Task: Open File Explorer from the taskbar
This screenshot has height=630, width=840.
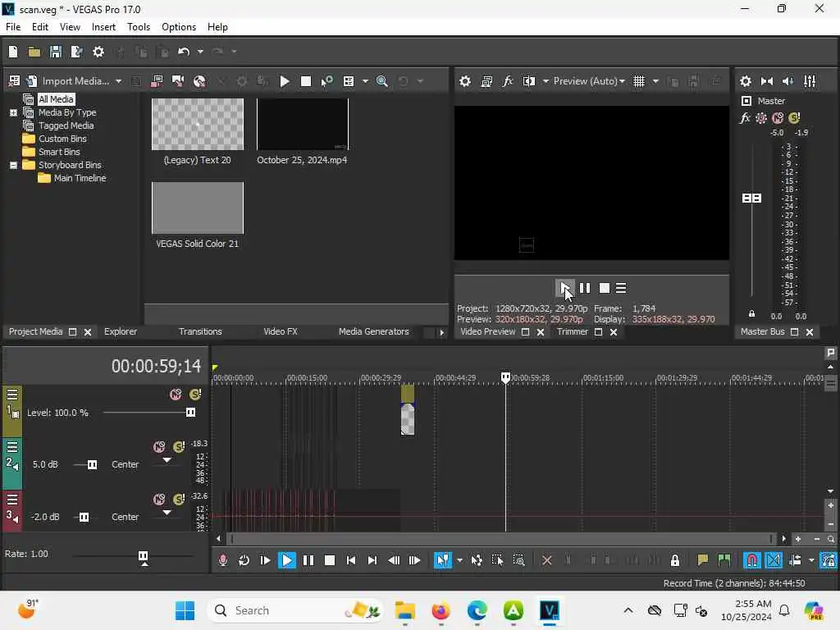Action: click(x=405, y=610)
